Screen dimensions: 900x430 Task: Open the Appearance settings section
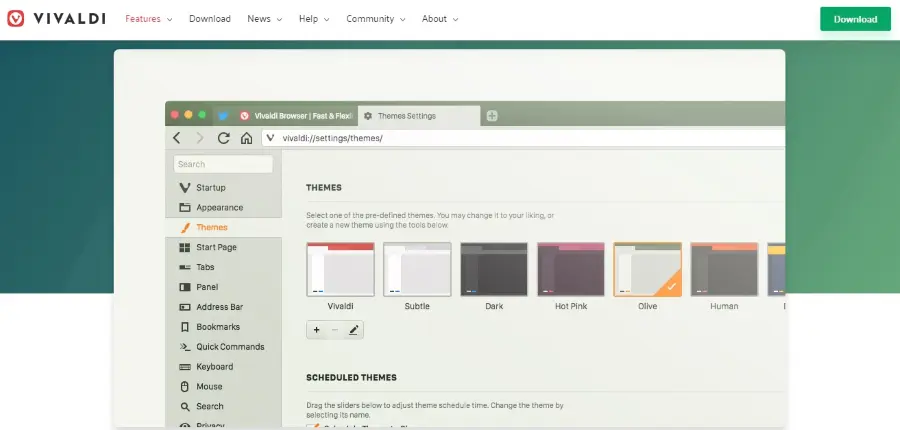point(219,207)
